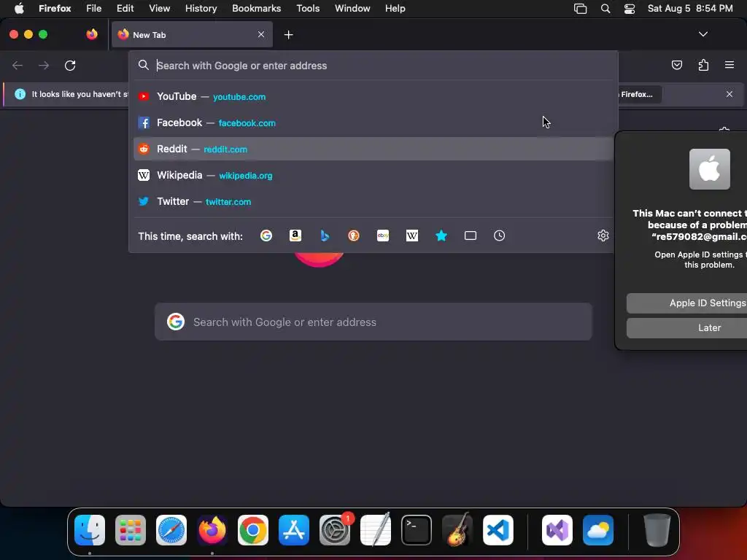Select the Twitter suggestion

pos(373,201)
